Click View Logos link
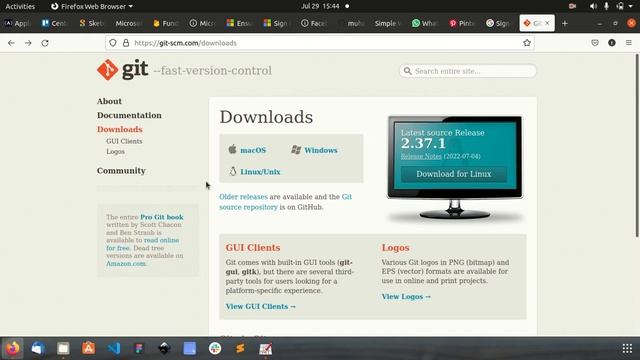 [406, 297]
